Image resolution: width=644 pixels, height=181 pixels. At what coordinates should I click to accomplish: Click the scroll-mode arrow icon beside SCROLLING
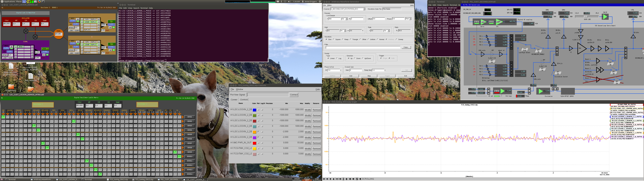click(x=360, y=179)
